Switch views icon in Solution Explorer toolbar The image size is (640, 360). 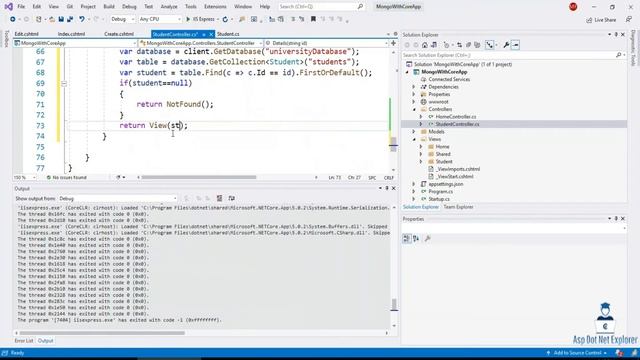click(434, 45)
